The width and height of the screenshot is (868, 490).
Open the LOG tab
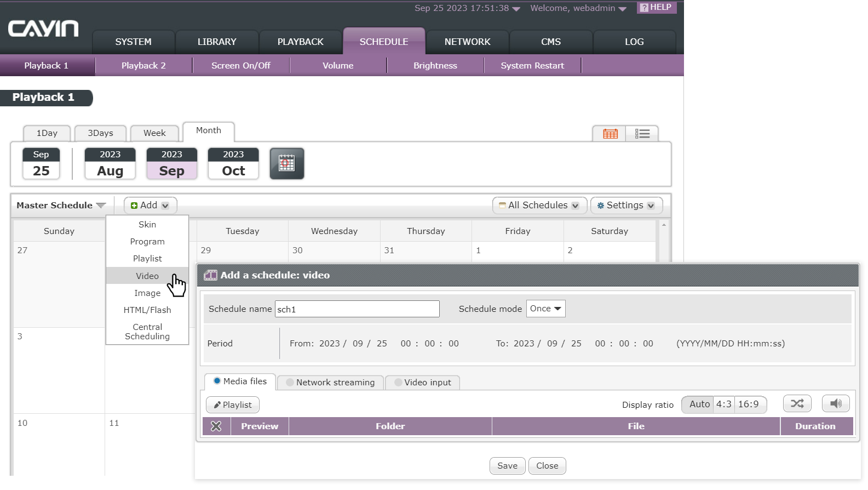click(634, 42)
